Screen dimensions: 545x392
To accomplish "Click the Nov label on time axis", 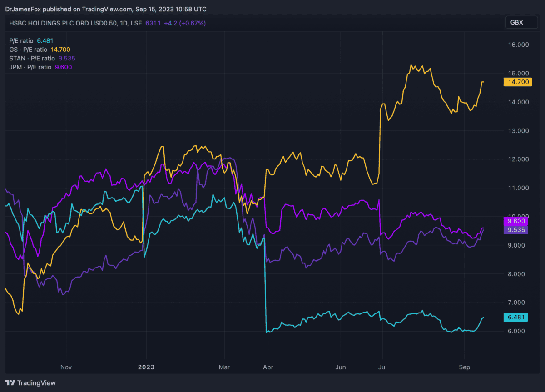I will pyautogui.click(x=66, y=366).
